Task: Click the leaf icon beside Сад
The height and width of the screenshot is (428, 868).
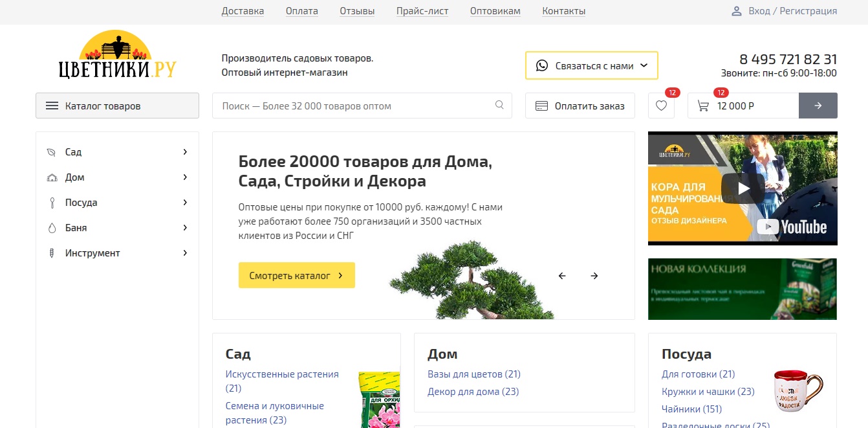Action: tap(52, 152)
